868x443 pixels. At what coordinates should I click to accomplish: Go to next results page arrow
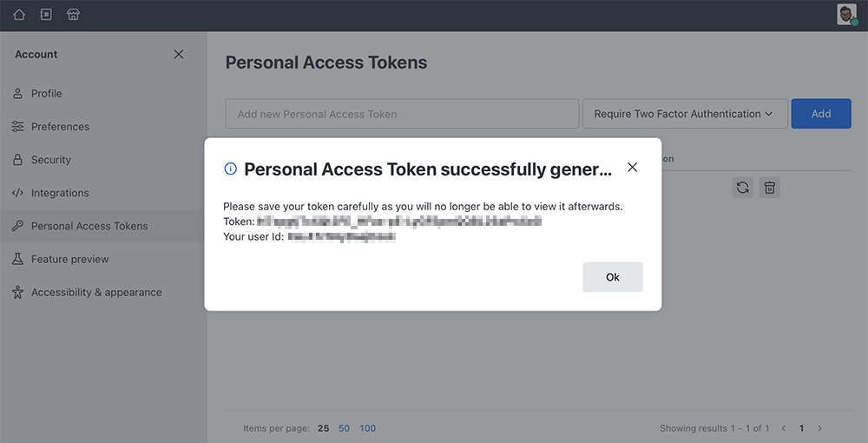click(820, 428)
